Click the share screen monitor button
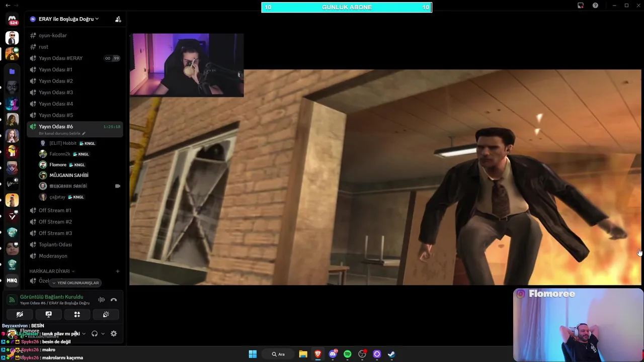This screenshot has width=644, height=362. (x=48, y=314)
